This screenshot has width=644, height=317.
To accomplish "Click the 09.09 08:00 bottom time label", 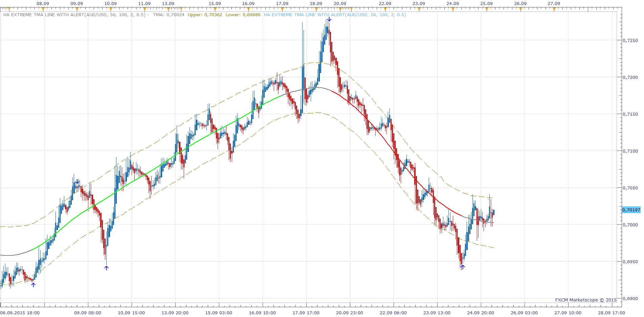I will 88,313.
